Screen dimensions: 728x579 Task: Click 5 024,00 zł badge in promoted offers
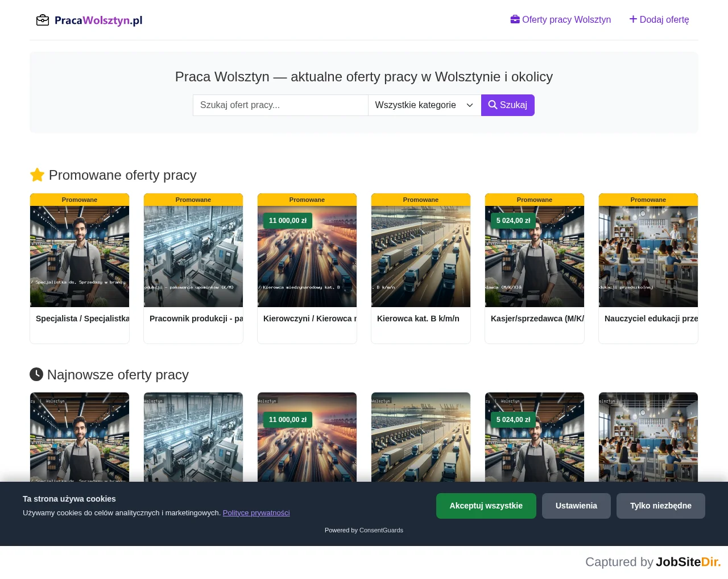[513, 221]
